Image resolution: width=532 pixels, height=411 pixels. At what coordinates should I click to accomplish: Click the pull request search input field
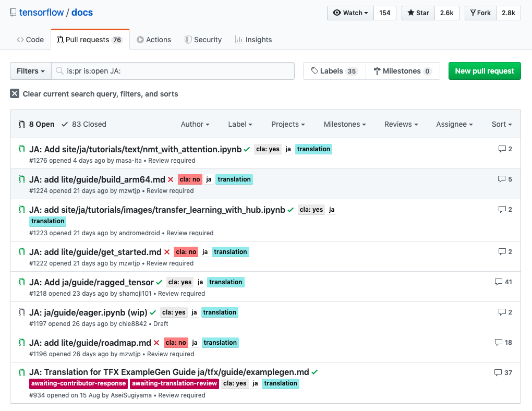click(x=173, y=71)
